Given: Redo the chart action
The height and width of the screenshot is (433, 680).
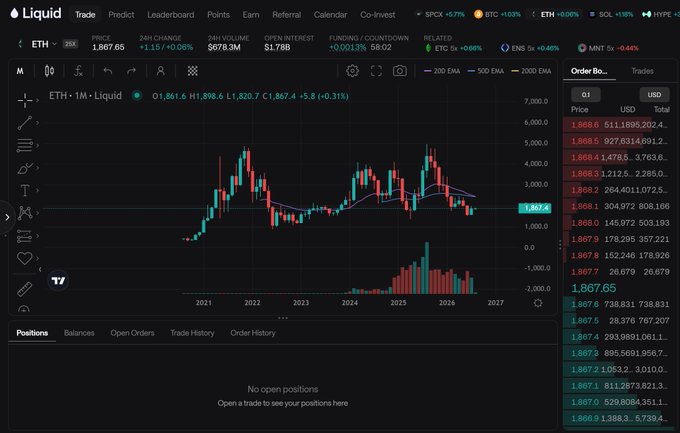Looking at the screenshot, I should click(x=131, y=71).
